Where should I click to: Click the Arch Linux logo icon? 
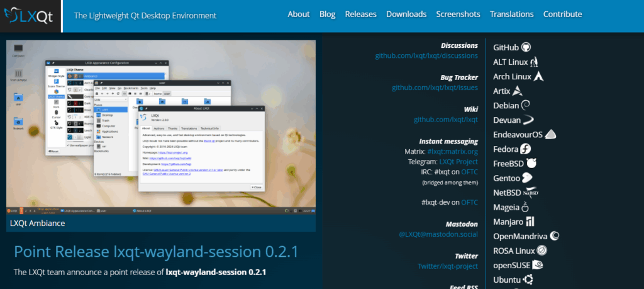pos(539,76)
